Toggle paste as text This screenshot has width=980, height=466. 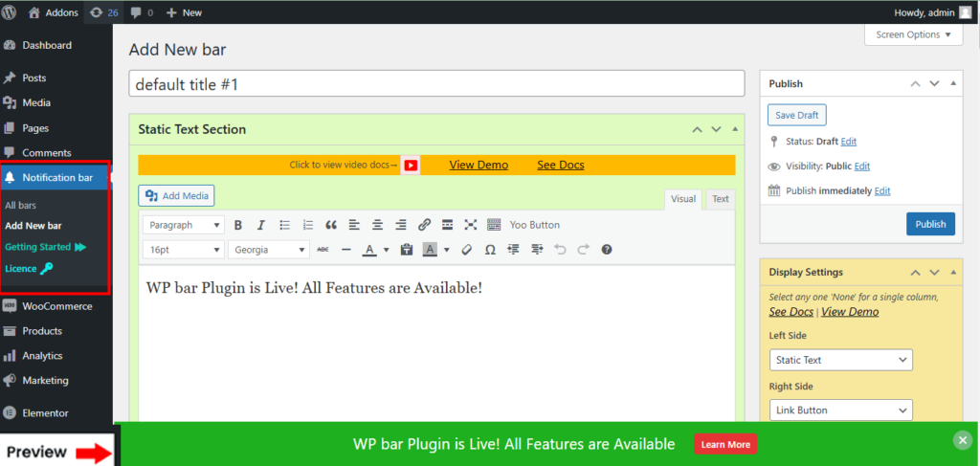407,249
